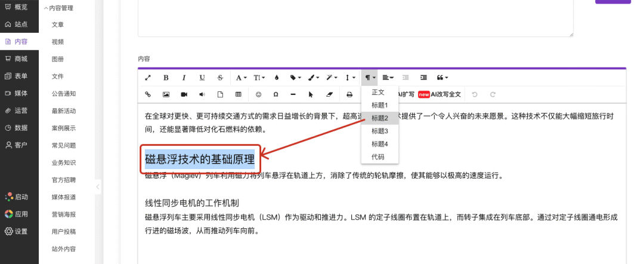This screenshot has height=264, width=644.
Task: Click the print icon in toolbar
Action: (349, 94)
